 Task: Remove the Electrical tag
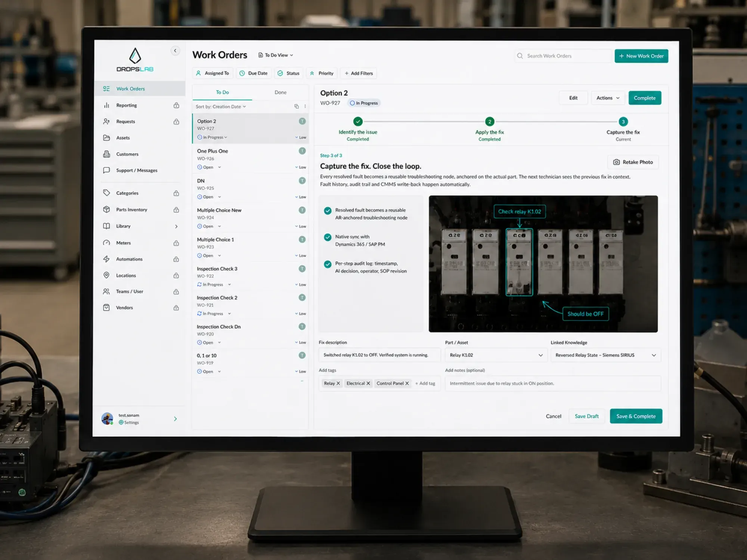pos(368,383)
